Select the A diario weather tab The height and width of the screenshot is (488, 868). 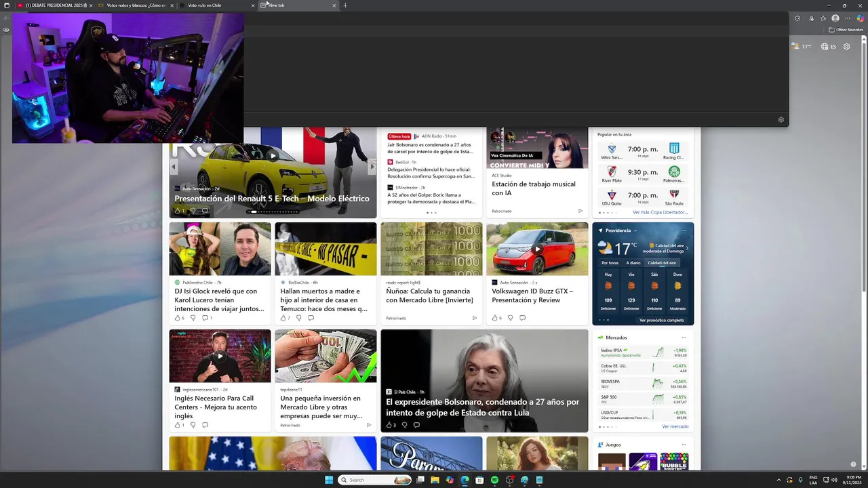click(x=633, y=263)
